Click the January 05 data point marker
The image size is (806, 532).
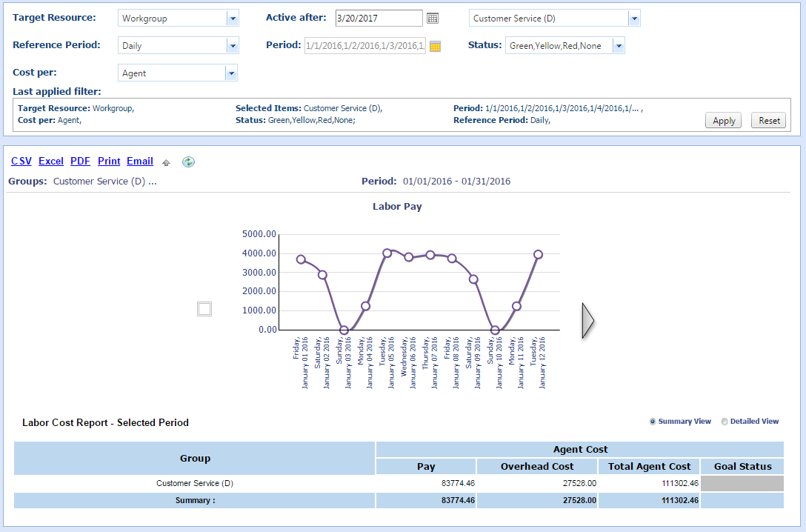coord(387,253)
